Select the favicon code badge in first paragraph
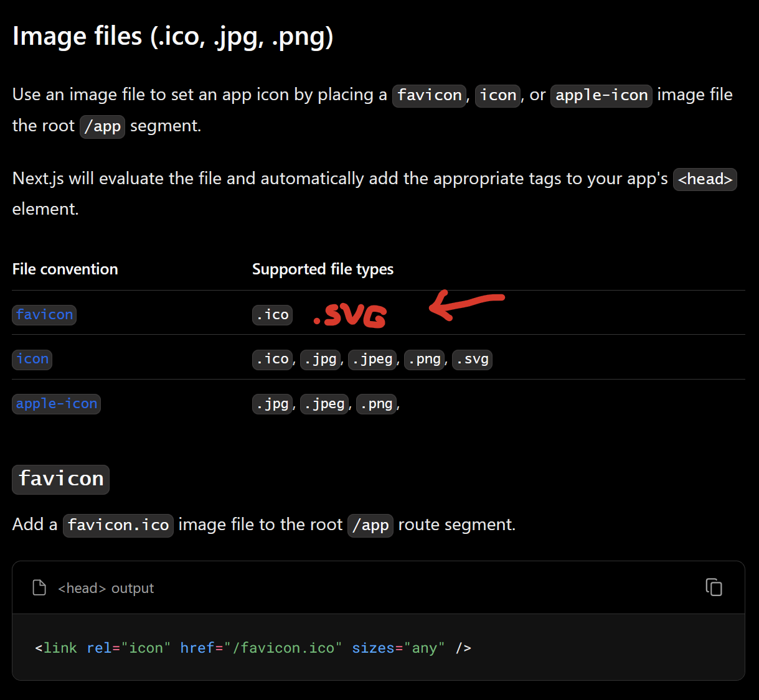Viewport: 759px width, 700px height. 429,95
